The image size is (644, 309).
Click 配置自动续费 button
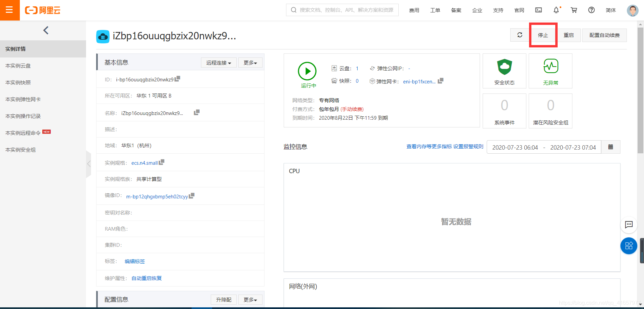[x=604, y=35]
